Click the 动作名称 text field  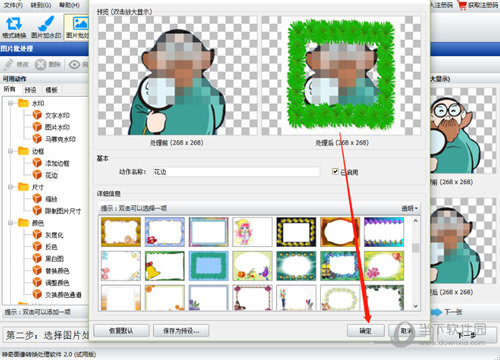tap(236, 172)
